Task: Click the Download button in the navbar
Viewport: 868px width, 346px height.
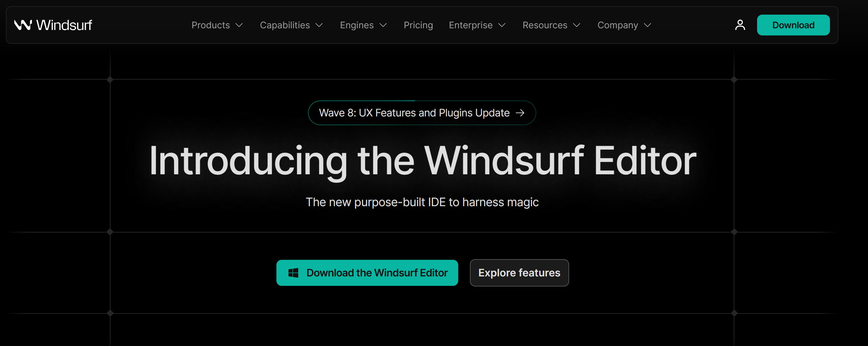Action: (793, 25)
